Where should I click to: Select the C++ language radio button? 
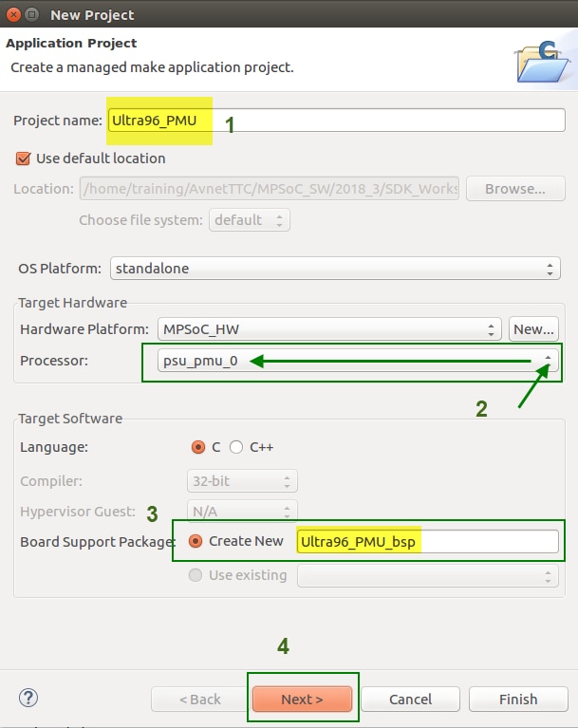click(x=236, y=446)
